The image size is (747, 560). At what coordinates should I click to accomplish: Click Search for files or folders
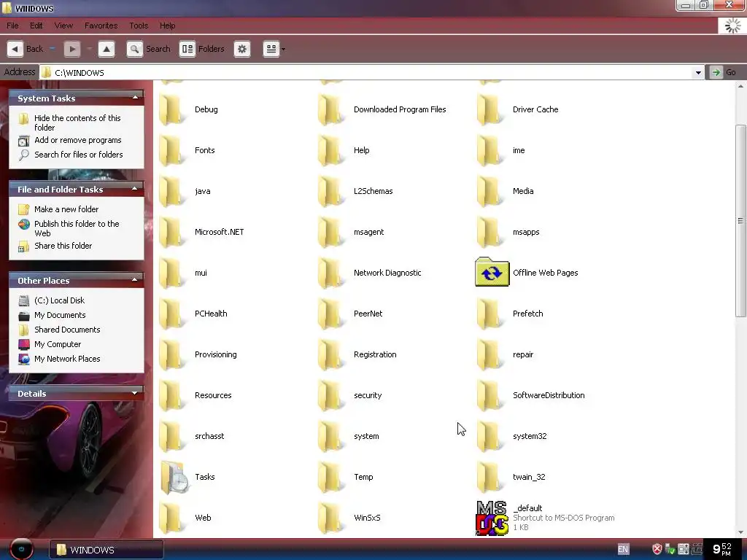pos(79,155)
